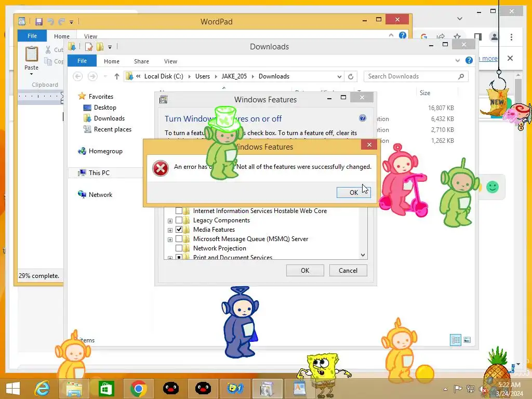
Task: Click OK in the error dialog
Action: (x=353, y=192)
